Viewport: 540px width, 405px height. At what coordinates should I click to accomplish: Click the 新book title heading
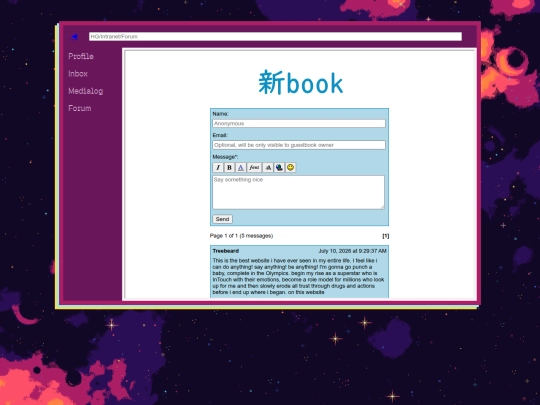301,83
